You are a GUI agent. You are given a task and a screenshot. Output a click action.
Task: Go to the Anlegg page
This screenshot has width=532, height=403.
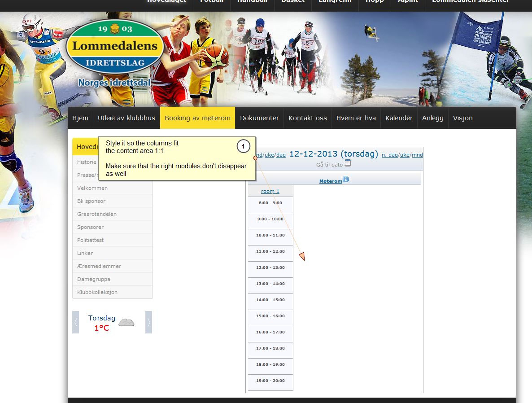[x=432, y=118]
